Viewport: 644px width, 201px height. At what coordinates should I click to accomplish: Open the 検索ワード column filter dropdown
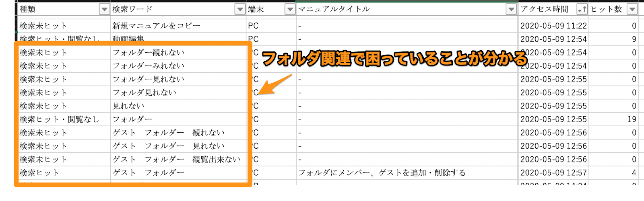click(240, 9)
